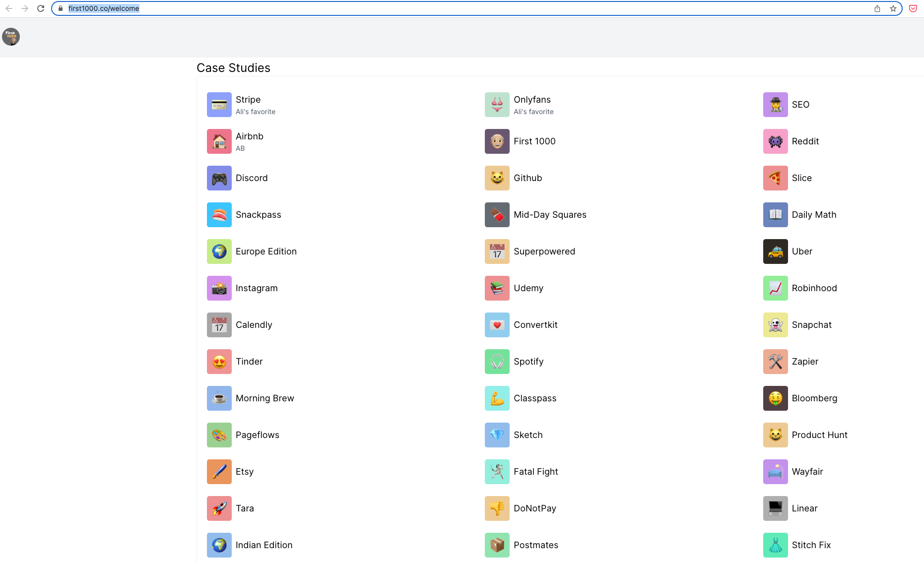This screenshot has height=563, width=924.
Task: Click the Linear laptop icon
Action: click(x=776, y=508)
